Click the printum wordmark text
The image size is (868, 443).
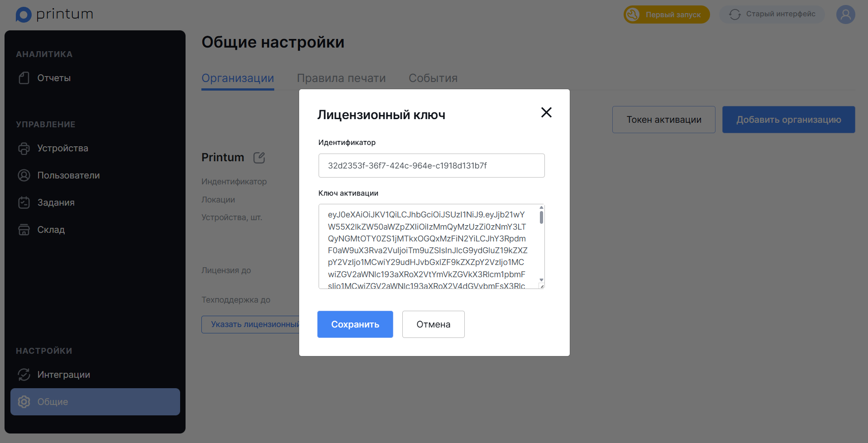click(65, 14)
